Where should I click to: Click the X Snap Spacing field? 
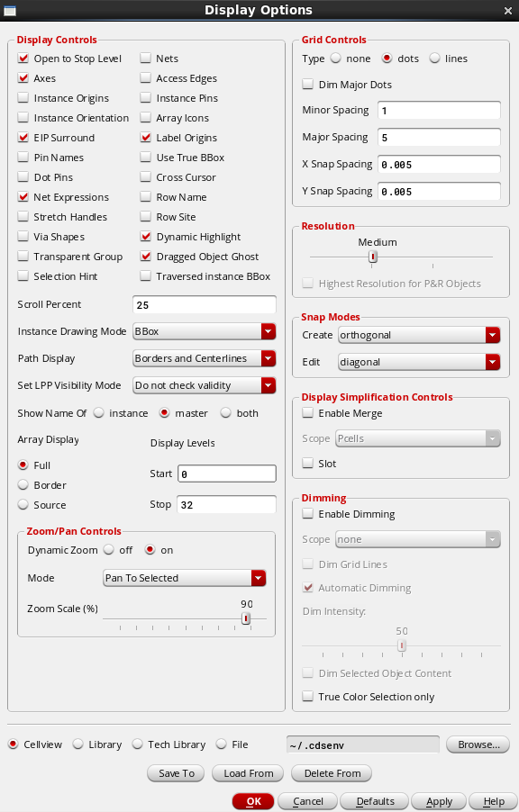click(439, 164)
